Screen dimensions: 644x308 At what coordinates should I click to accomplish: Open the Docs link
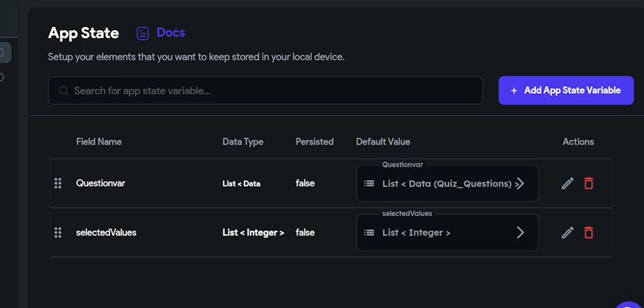[x=171, y=33]
